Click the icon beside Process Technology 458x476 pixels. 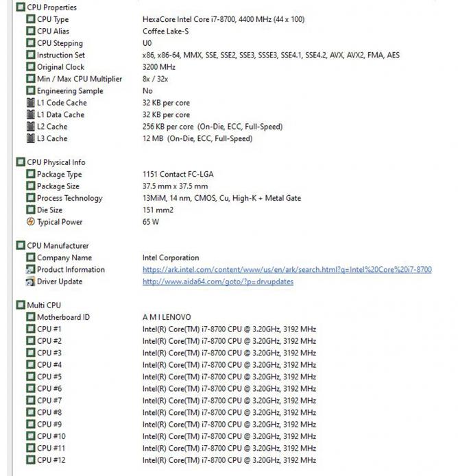tap(31, 198)
